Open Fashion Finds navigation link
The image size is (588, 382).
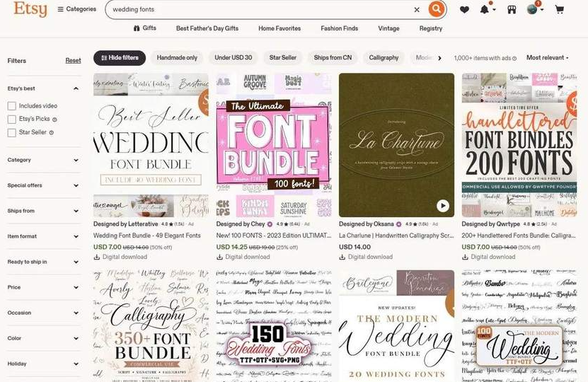(339, 28)
